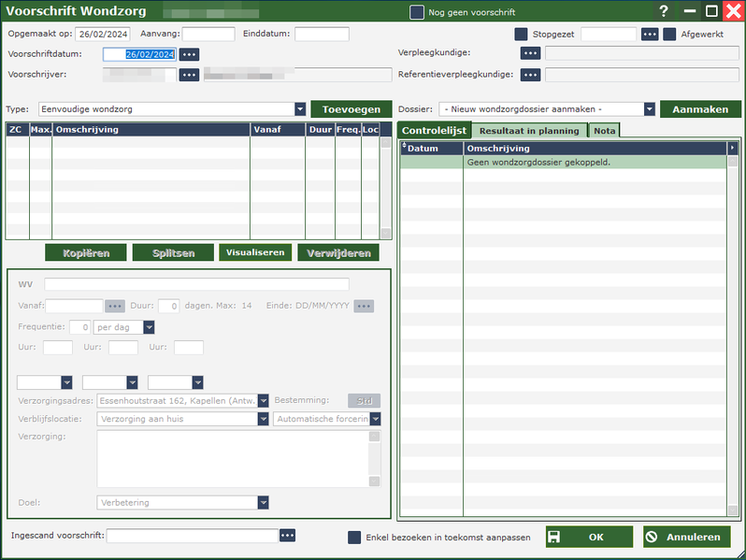Expand the Type dropdown Eenvoudige wondzorg
746x560 pixels.
tap(300, 109)
